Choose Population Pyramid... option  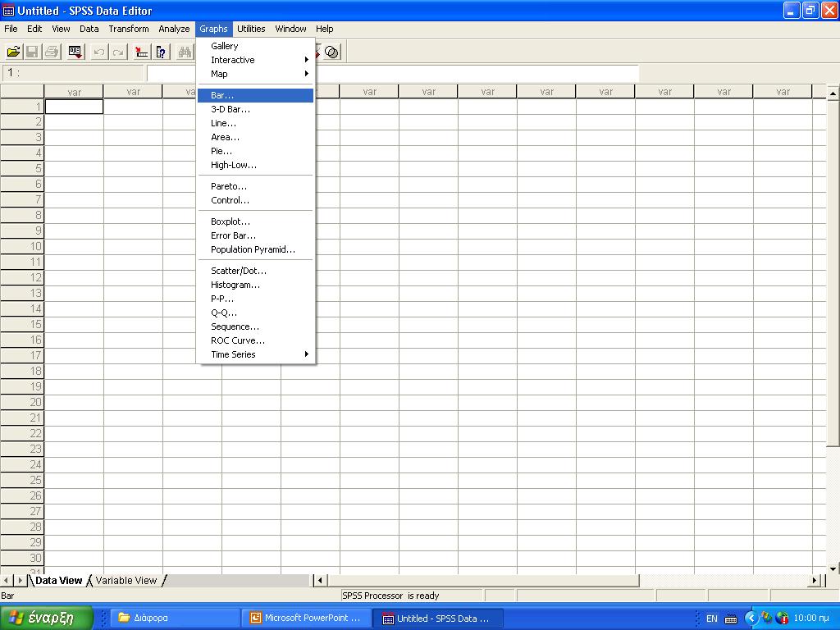[256, 249]
